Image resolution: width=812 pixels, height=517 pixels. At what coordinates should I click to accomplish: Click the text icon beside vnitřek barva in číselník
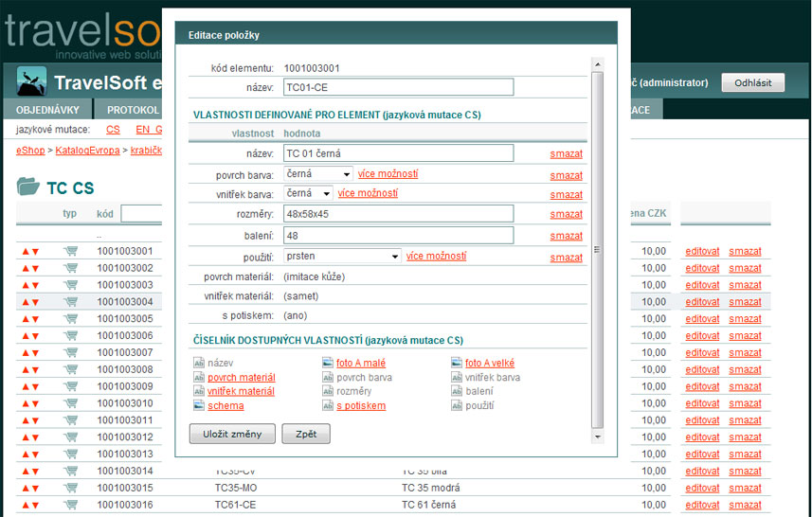(457, 377)
